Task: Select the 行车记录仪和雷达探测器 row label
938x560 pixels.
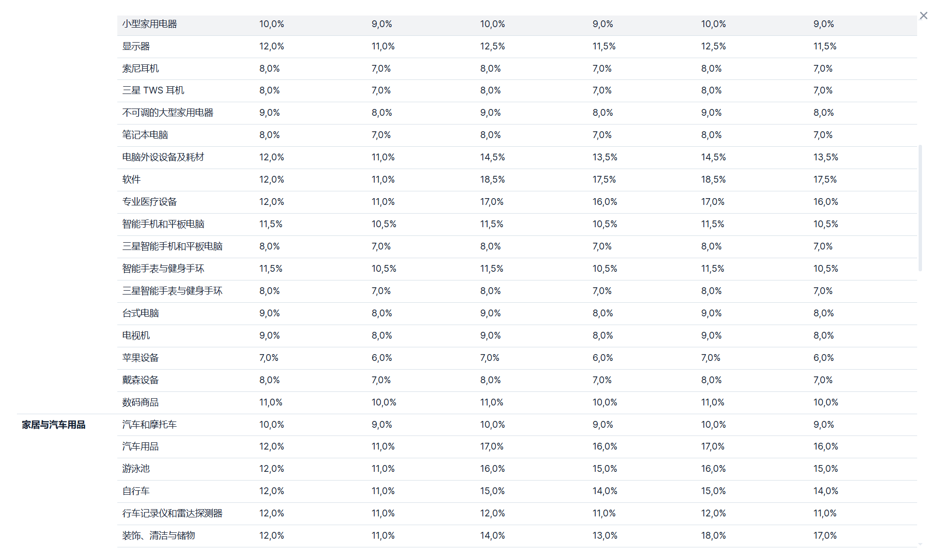Action: [x=172, y=513]
